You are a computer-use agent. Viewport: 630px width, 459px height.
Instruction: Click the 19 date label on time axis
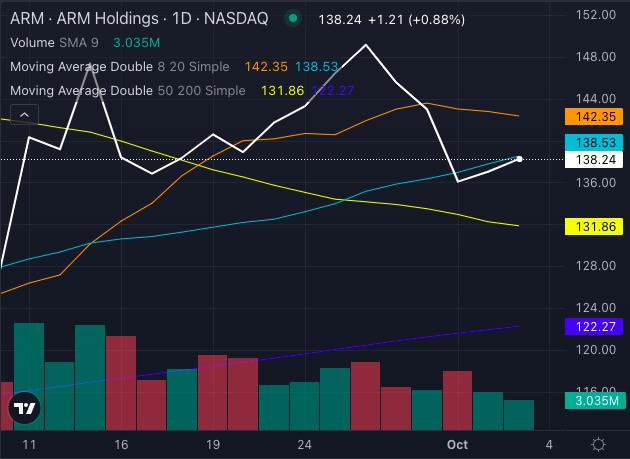tap(213, 445)
